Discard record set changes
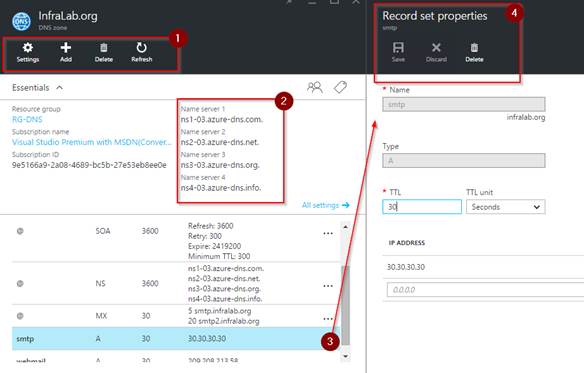 436,52
